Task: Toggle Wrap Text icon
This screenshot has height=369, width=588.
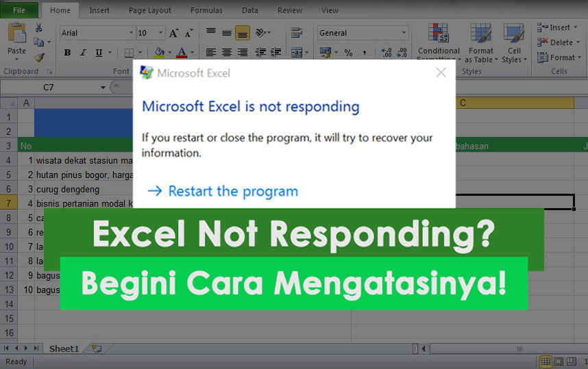Action: pyautogui.click(x=297, y=33)
